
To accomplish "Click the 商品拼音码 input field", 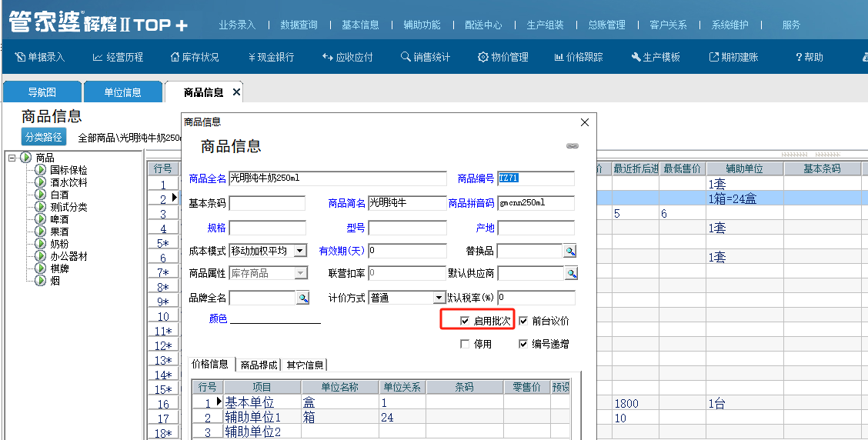I will pyautogui.click(x=536, y=203).
